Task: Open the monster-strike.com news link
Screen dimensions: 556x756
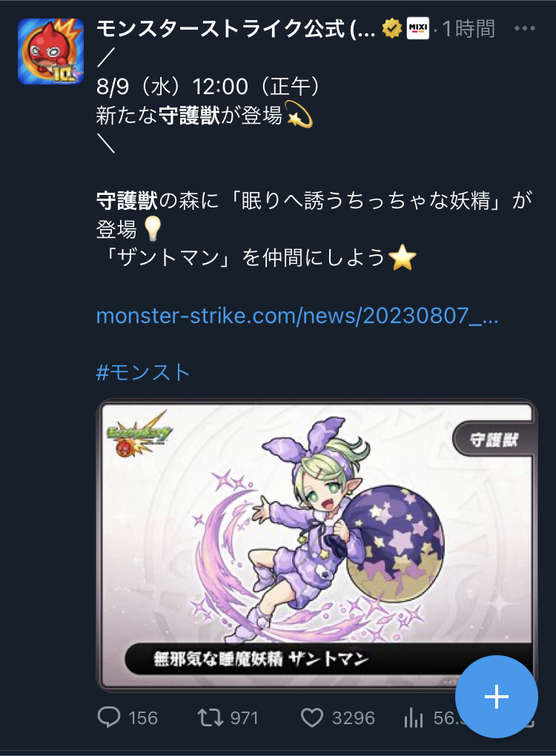Action: (x=297, y=316)
